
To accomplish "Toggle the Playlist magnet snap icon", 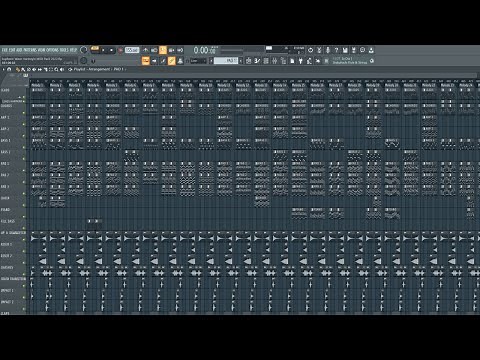I will point(9,69).
